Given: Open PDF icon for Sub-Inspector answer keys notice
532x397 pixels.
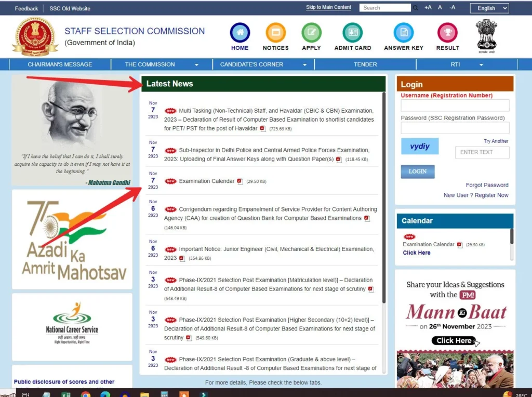Looking at the screenshot, I should 339,159.
